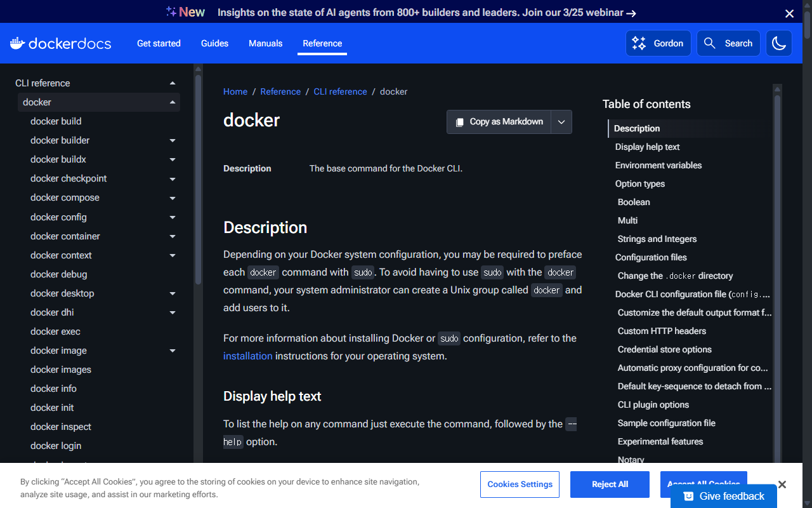Expand the docker compose sidebar entry
This screenshot has width=812, height=508.
click(x=172, y=197)
